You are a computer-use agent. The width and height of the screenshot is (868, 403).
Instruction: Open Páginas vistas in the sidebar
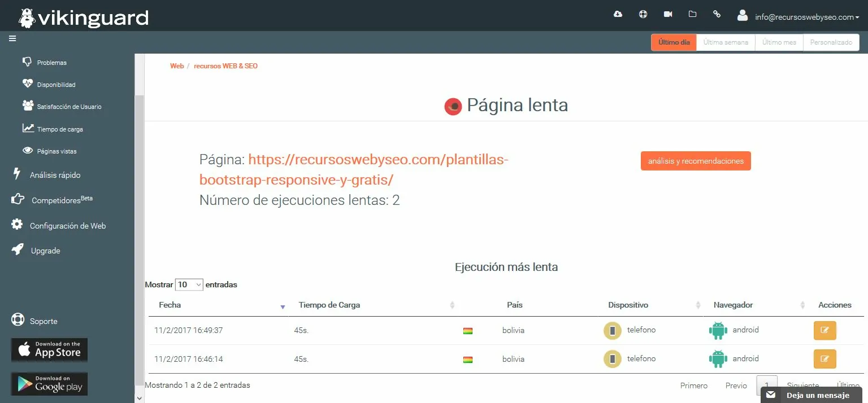point(57,151)
